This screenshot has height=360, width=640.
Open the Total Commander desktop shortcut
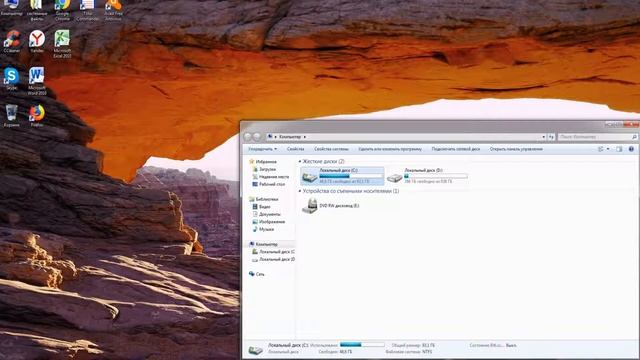[x=87, y=10]
